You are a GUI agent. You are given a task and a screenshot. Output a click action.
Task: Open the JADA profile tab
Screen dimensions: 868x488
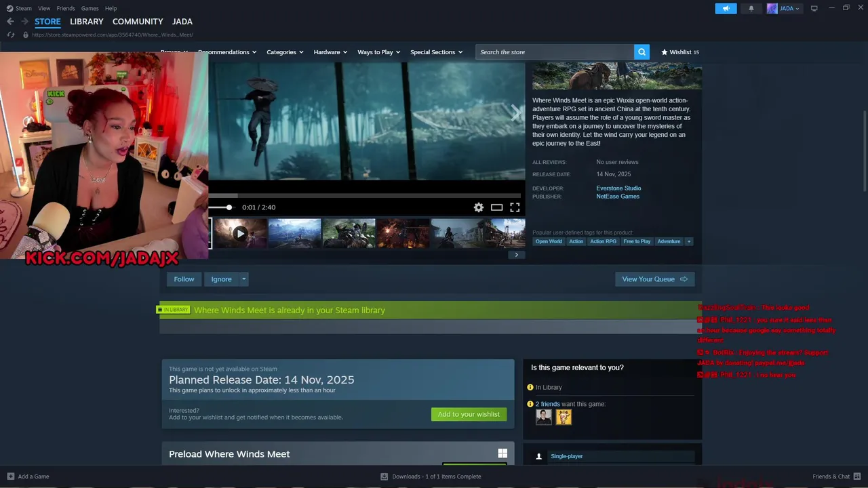(x=182, y=22)
